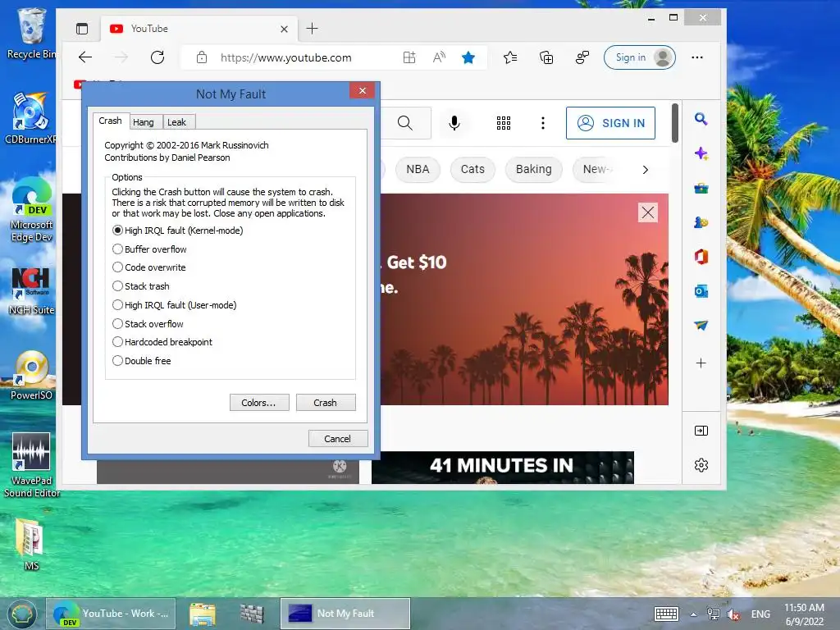
Task: Filter videos by Cats chip
Action: [x=472, y=169]
